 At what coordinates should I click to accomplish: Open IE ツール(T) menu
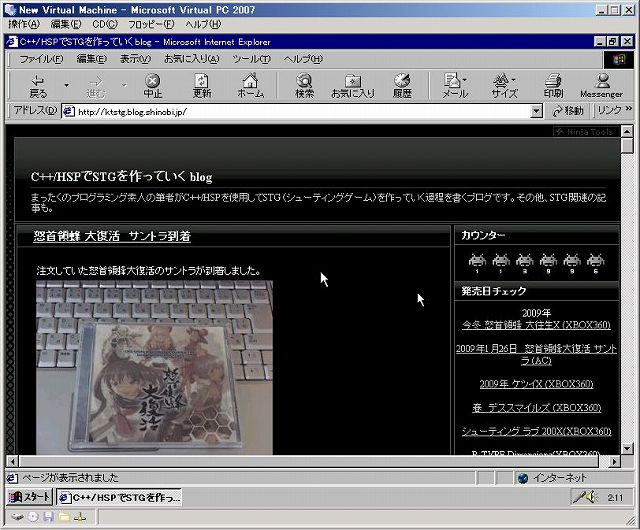tap(251, 59)
